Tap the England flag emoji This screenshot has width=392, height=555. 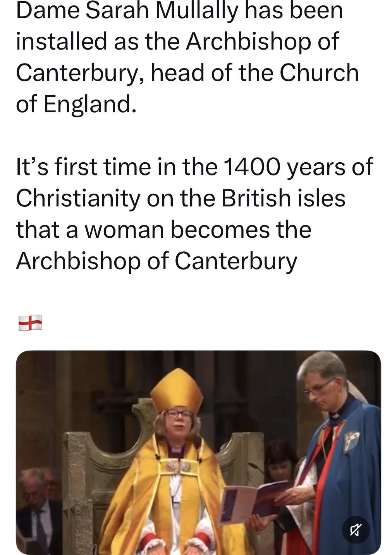(x=30, y=323)
